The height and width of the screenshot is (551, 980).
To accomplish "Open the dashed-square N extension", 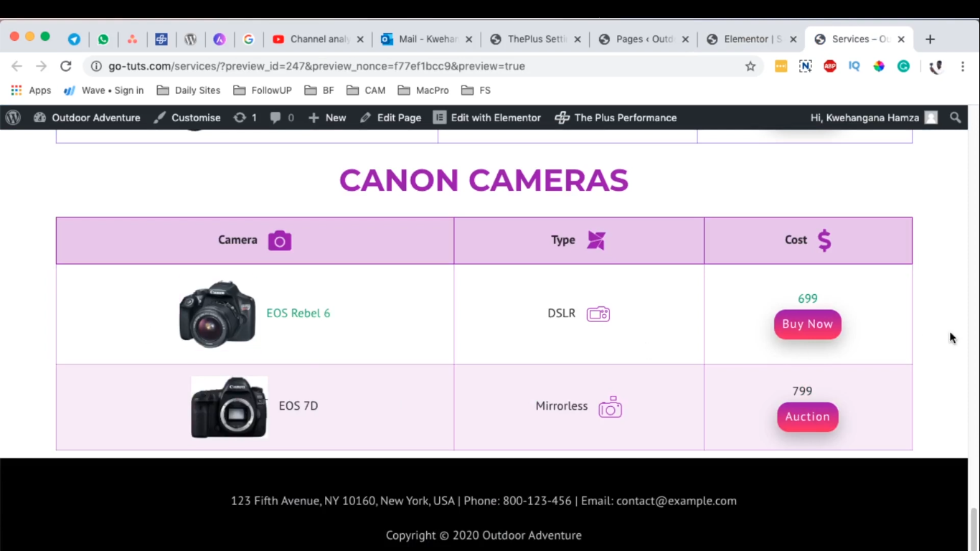I will (x=805, y=66).
